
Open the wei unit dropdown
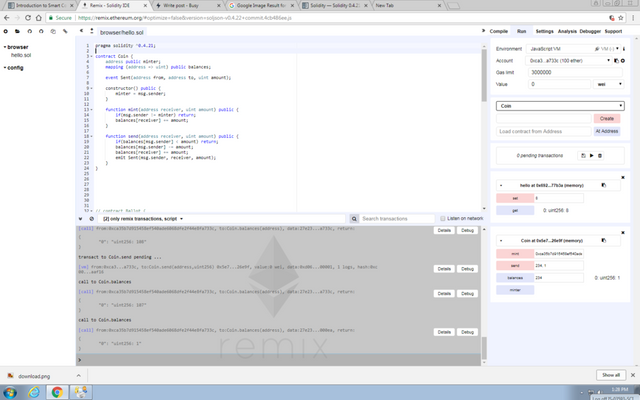[x=608, y=84]
